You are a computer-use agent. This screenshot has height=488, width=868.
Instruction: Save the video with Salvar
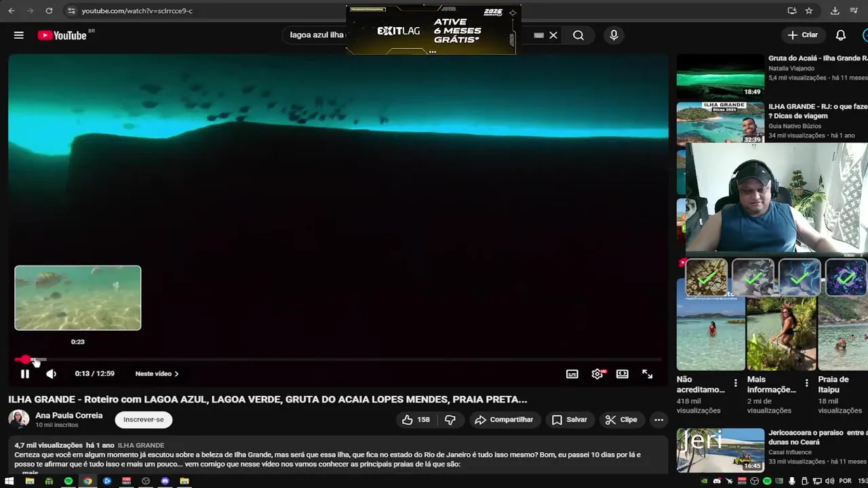point(569,420)
